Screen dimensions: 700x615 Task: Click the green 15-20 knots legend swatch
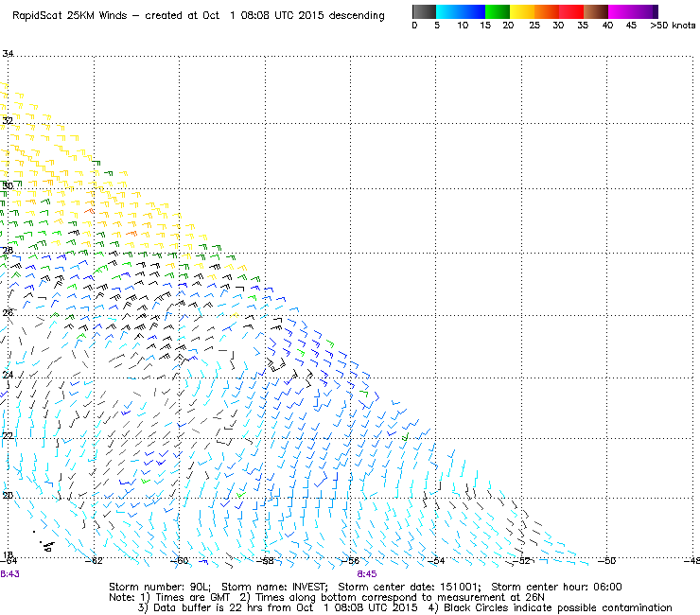coord(498,11)
